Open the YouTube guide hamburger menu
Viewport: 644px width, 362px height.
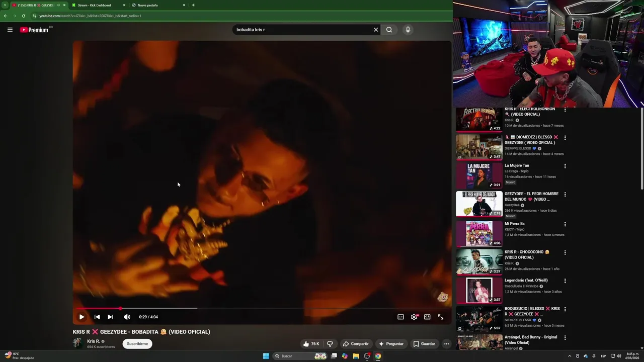pos(10,30)
